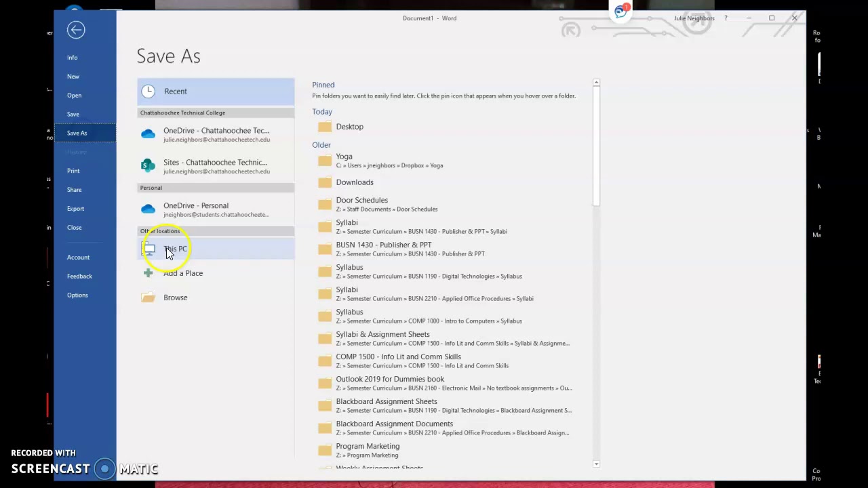Open Syllabi folder in BUSN 2210 Applied Office Procedures
The height and width of the screenshot is (488, 868).
pyautogui.click(x=452, y=294)
